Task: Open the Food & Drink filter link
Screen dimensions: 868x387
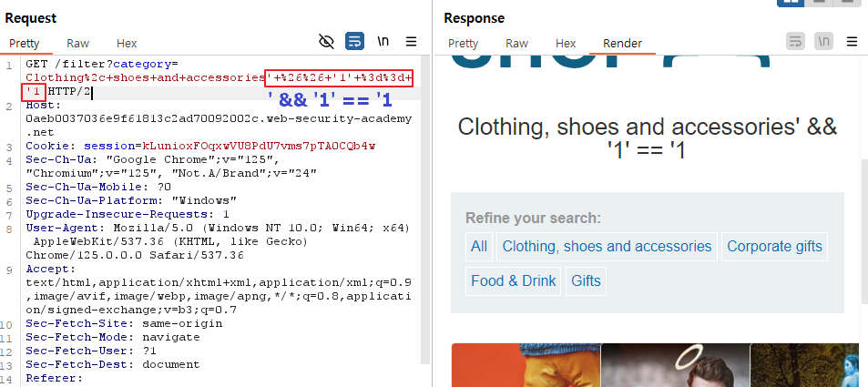Action: click(x=513, y=280)
